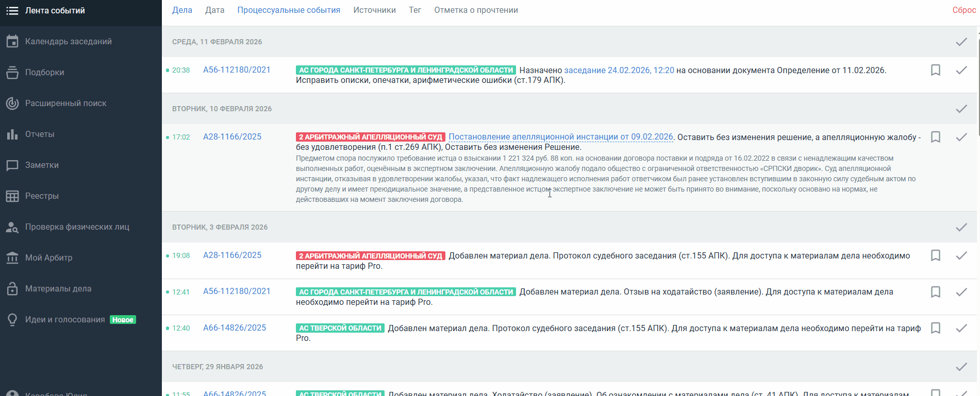Open Проверка физических лиц menu item
980x396 pixels.
[x=77, y=227]
